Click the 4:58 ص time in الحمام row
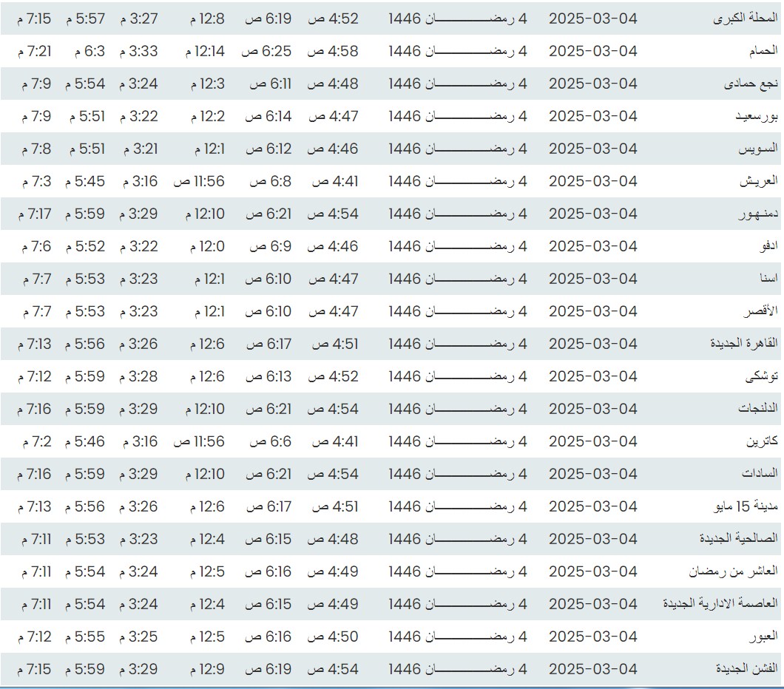784x689 pixels. click(333, 51)
